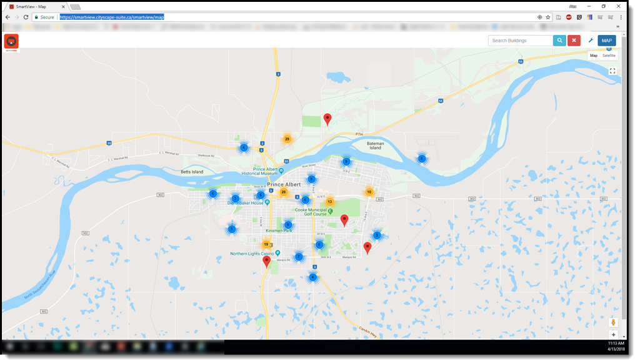Click blue cluster 4 on southern highway 3
Viewport: 638px width, 364px height.
[312, 277]
